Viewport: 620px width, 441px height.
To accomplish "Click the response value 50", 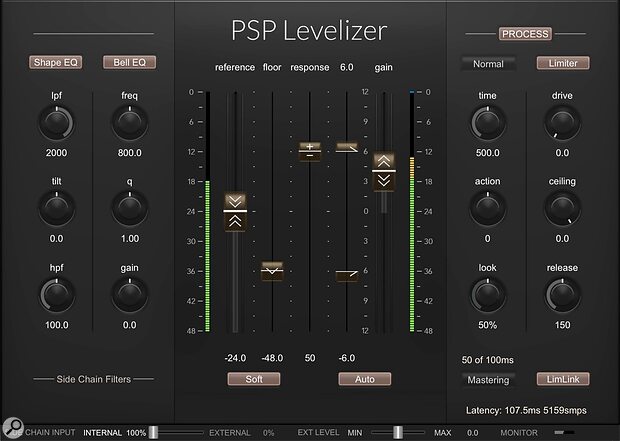I will coord(310,358).
